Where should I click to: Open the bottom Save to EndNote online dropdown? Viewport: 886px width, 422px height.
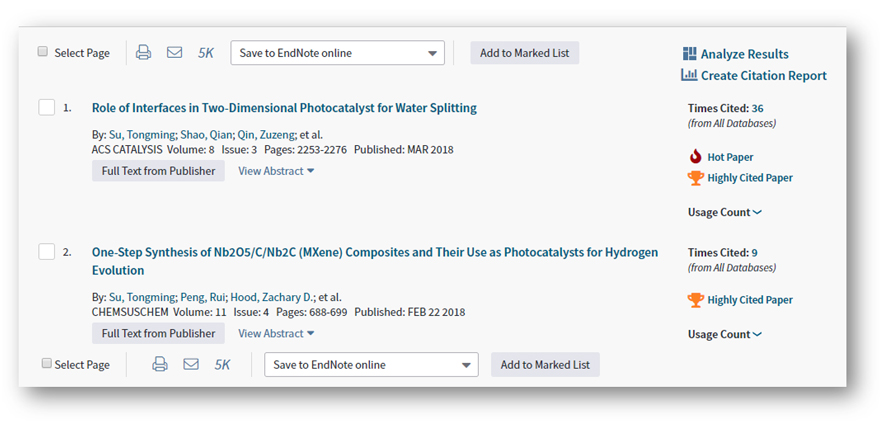click(371, 365)
